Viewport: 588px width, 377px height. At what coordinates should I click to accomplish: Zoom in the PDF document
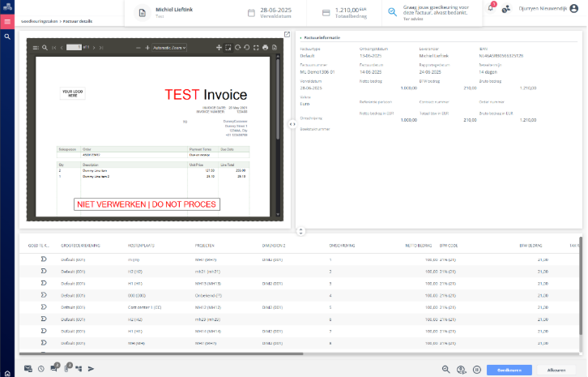tap(147, 48)
